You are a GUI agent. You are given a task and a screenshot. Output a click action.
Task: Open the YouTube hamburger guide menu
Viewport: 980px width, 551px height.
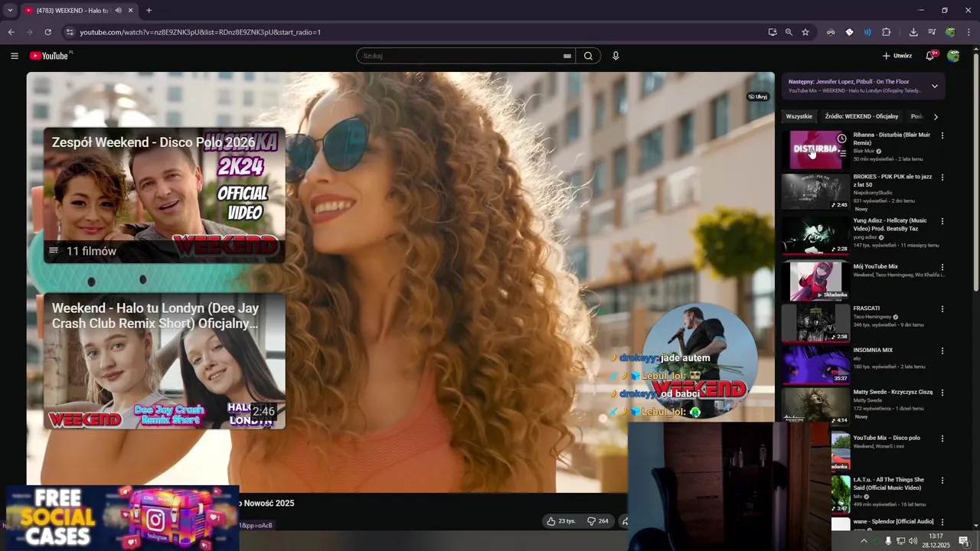[14, 56]
